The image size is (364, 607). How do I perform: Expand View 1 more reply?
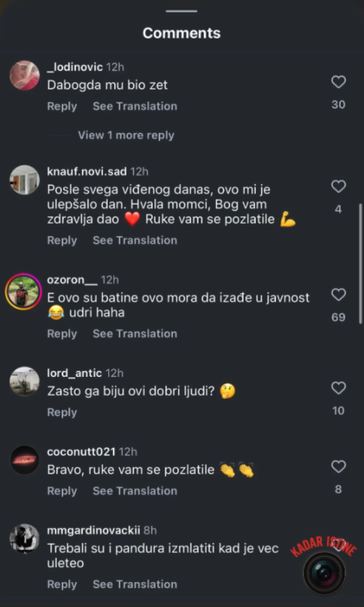click(126, 135)
